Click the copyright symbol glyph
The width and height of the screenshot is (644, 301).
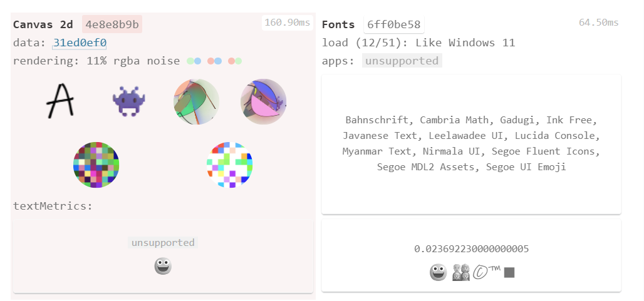[480, 273]
